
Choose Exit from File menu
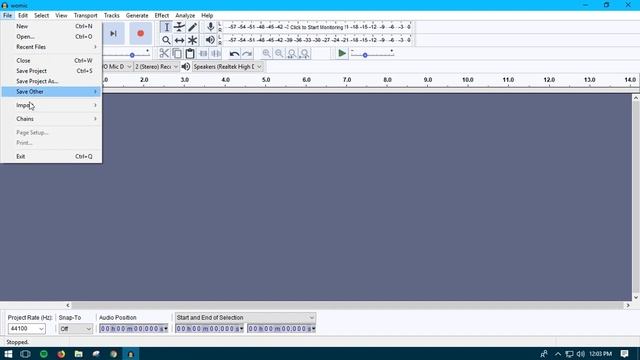[51, 156]
